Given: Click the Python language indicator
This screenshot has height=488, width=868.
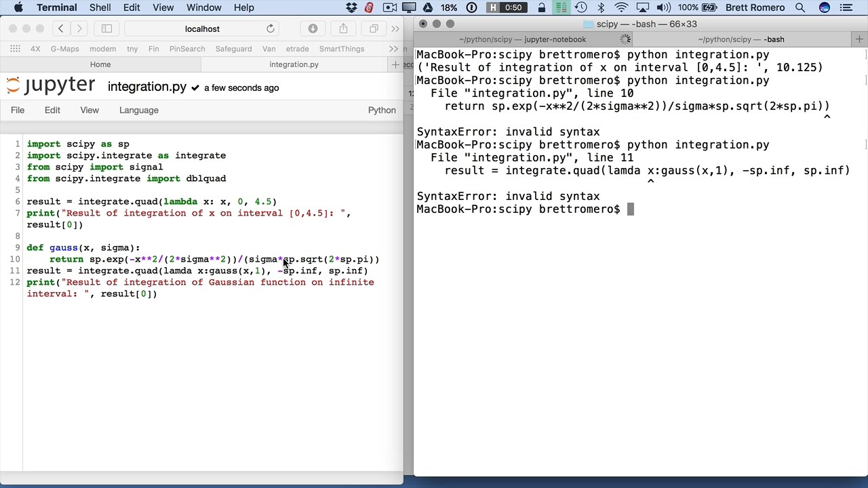Looking at the screenshot, I should (382, 110).
